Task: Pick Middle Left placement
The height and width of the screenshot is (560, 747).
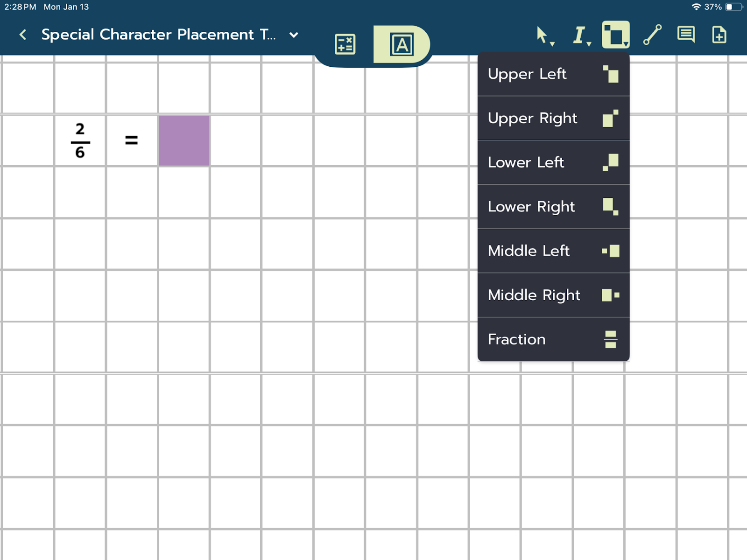Action: click(x=553, y=251)
